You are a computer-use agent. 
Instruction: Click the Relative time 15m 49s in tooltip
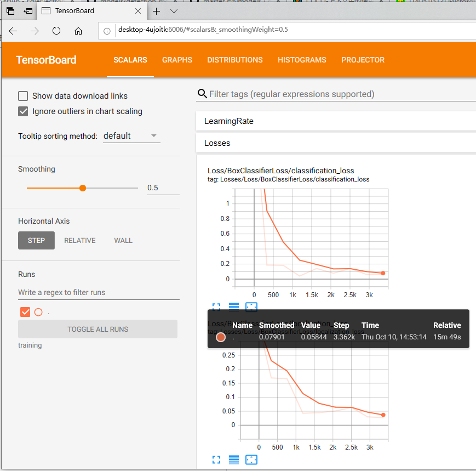447,337
